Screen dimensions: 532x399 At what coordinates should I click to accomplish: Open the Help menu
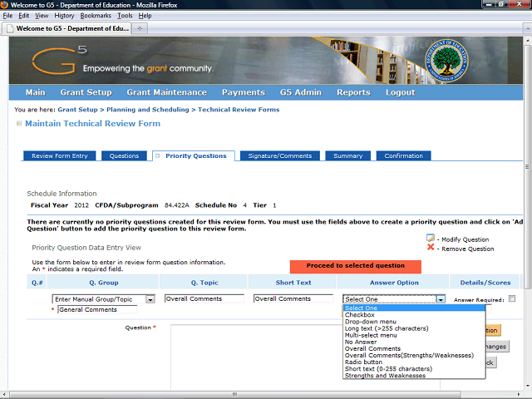[x=145, y=16]
